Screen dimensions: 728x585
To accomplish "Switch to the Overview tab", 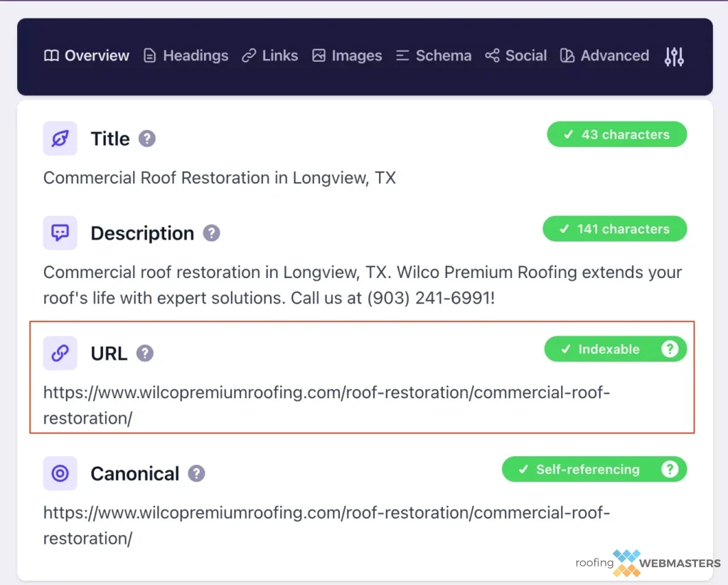I will tap(86, 55).
